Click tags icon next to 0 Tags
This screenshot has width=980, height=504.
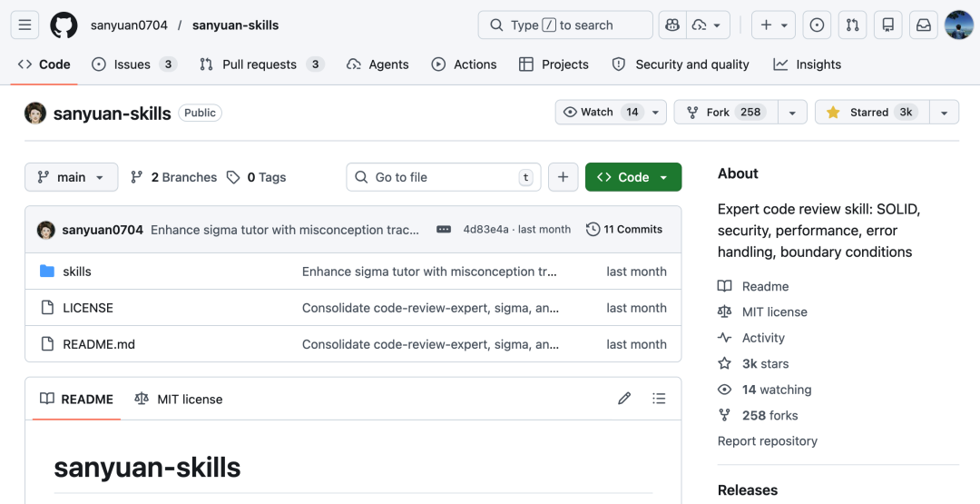pyautogui.click(x=233, y=178)
